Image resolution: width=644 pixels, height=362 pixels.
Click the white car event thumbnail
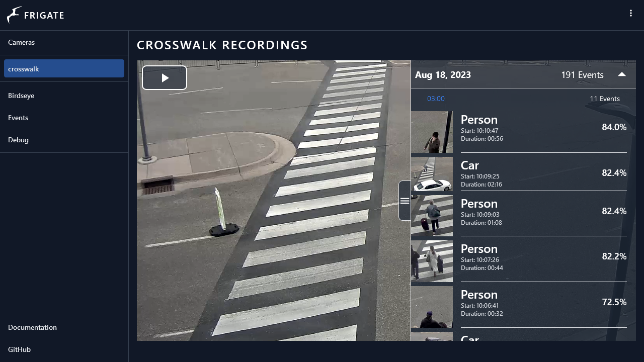coord(432,174)
